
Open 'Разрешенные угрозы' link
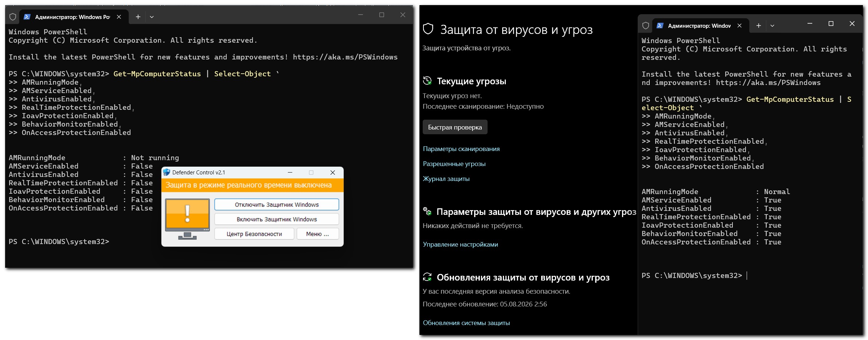click(x=454, y=164)
